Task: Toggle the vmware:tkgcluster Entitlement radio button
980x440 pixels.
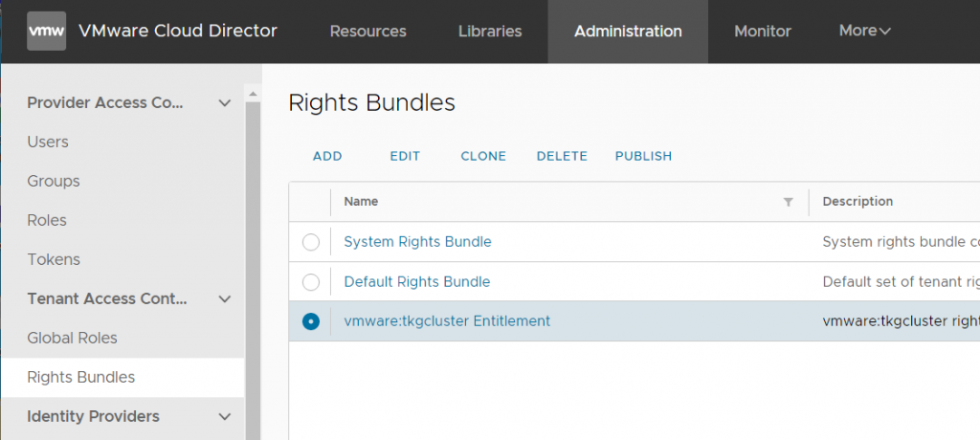Action: (311, 321)
